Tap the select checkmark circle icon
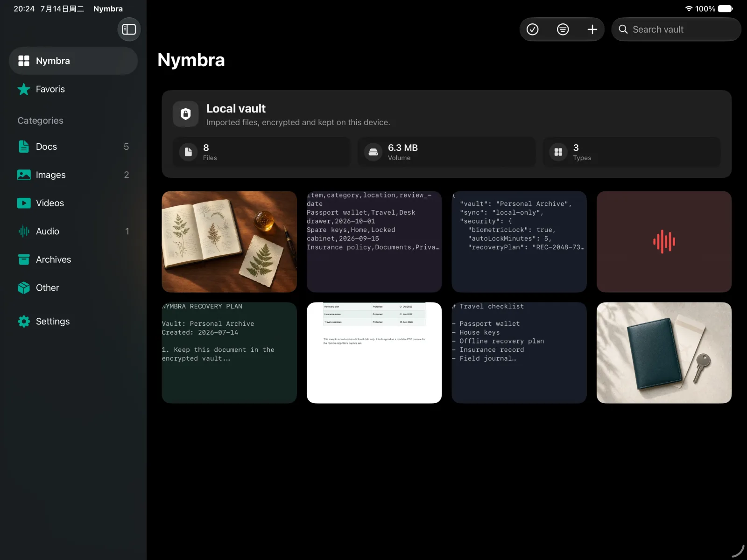747x560 pixels. click(x=533, y=29)
